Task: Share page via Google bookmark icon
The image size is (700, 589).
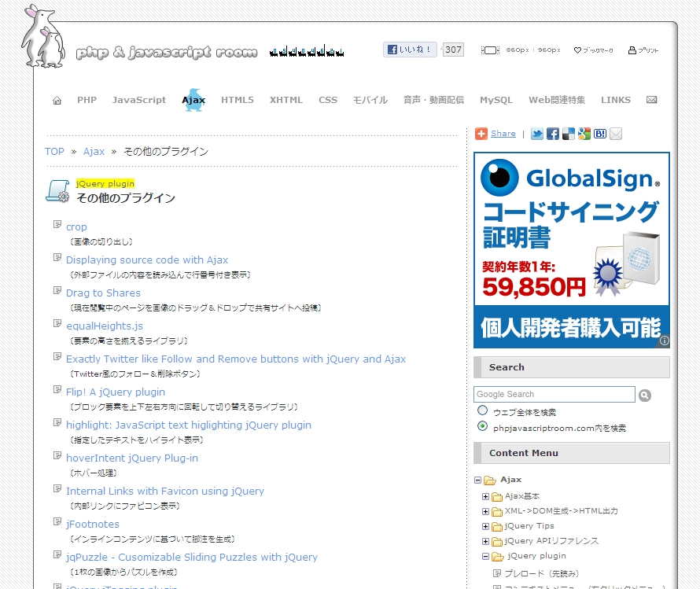Action: [584, 134]
